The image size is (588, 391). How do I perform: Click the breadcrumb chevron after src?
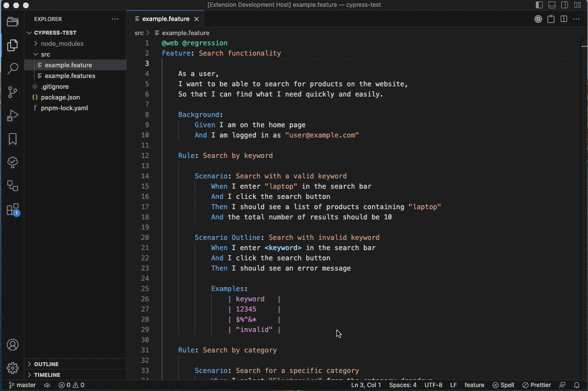148,33
